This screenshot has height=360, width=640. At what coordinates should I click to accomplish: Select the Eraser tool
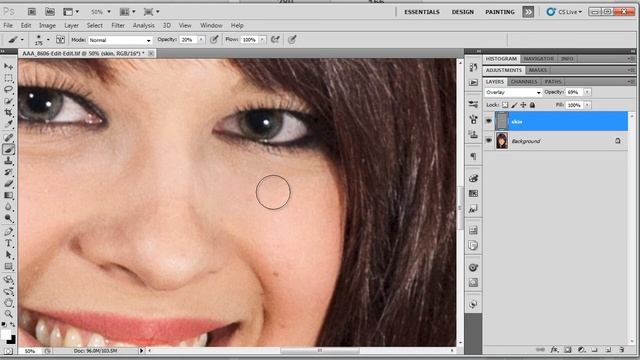tap(8, 184)
